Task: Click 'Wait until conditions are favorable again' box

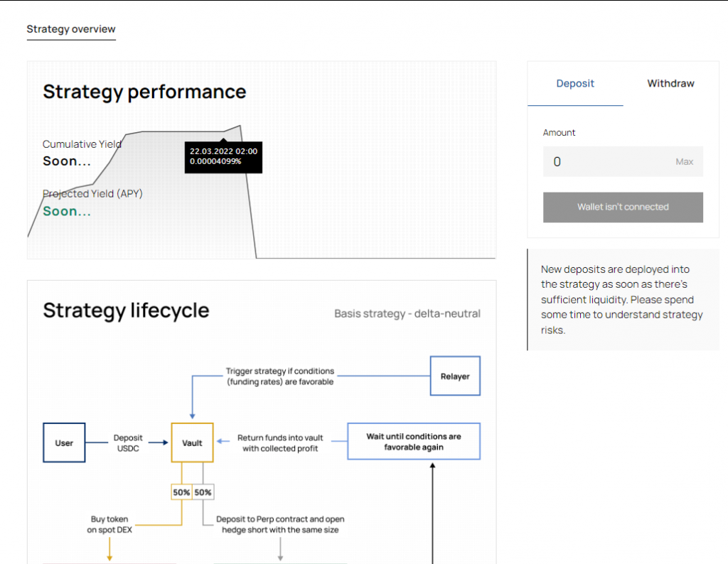Action: pos(413,442)
